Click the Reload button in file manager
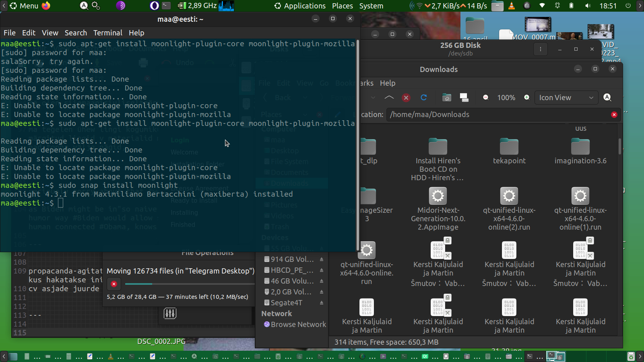 click(423, 98)
